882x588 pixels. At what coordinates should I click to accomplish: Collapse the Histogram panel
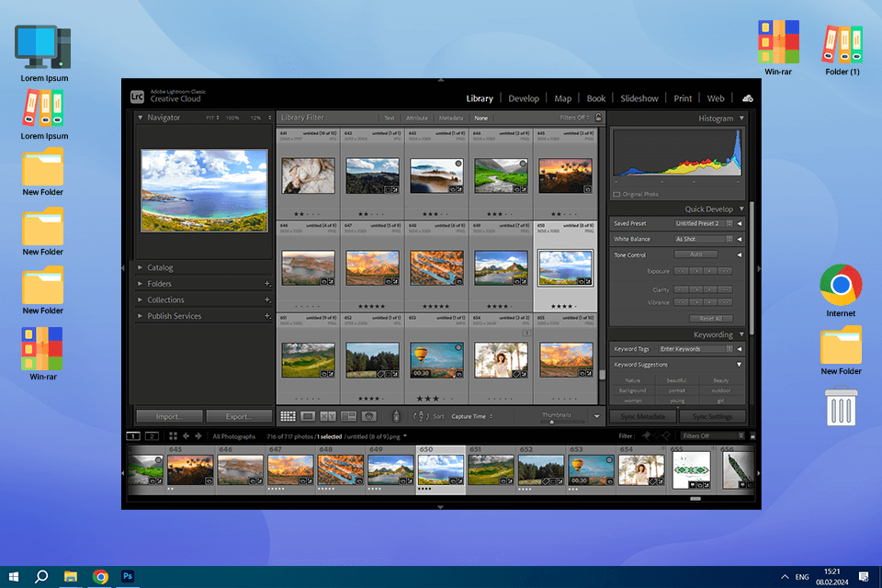(741, 119)
